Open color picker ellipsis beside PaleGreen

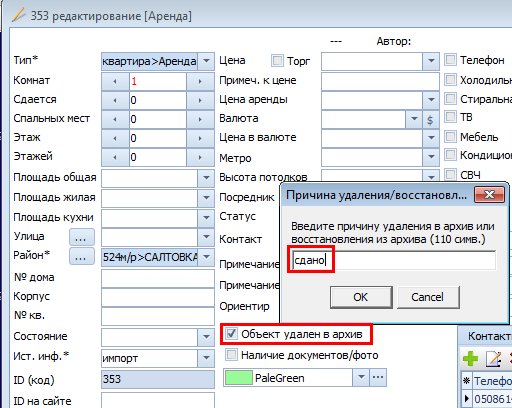click(378, 378)
